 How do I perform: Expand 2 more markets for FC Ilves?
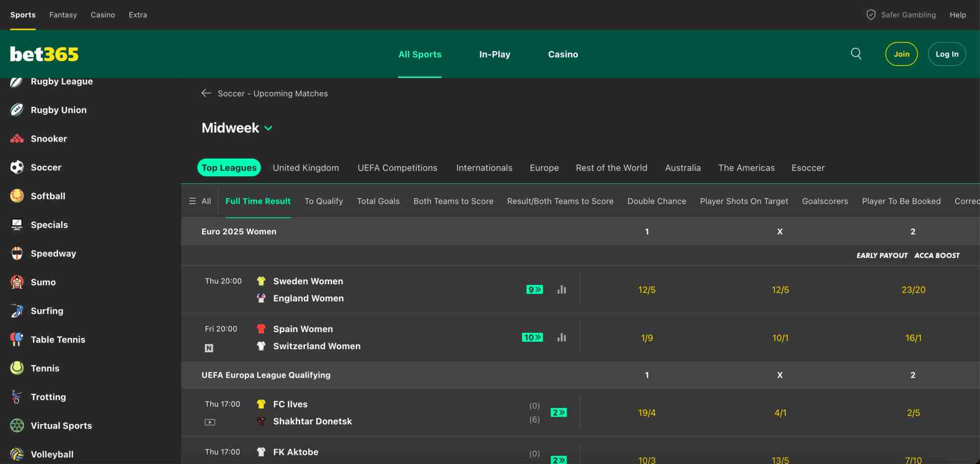coord(559,413)
